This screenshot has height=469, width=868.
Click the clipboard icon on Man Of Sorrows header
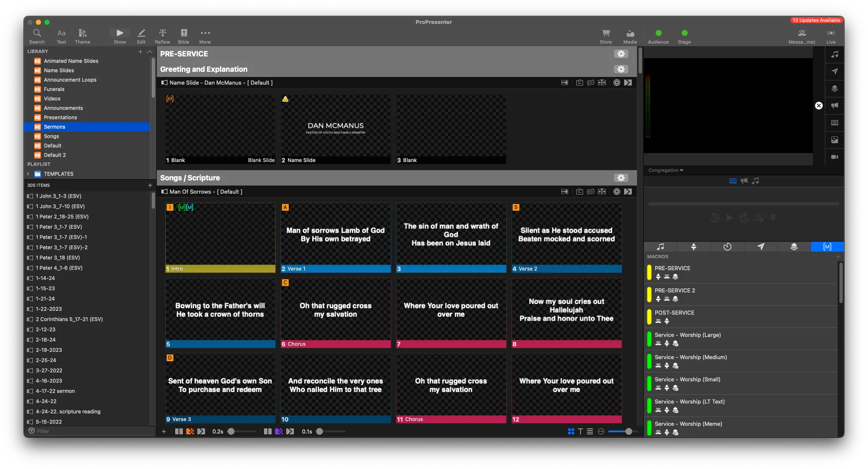pyautogui.click(x=580, y=192)
